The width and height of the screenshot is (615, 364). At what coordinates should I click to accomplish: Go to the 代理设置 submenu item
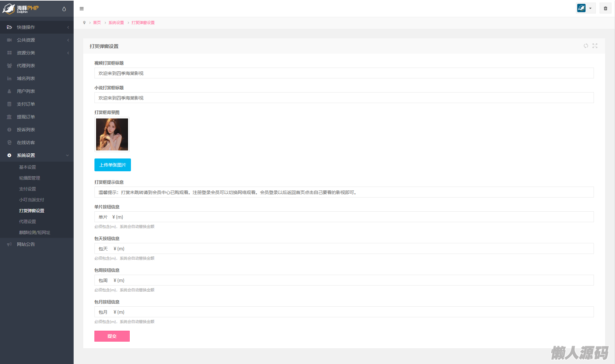point(28,222)
